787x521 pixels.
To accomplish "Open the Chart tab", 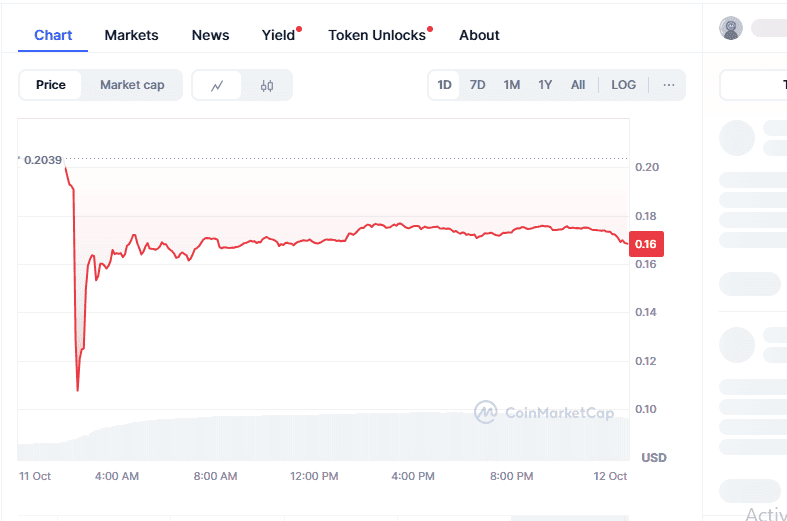I will (x=53, y=35).
